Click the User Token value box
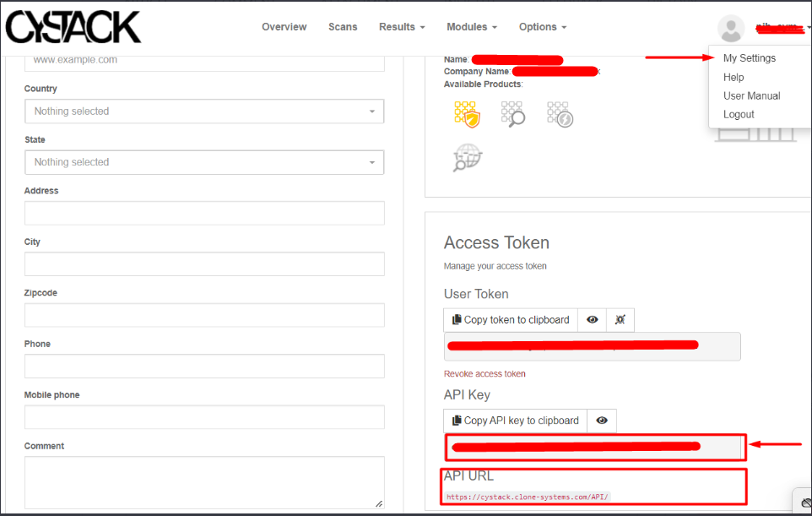812x516 pixels. coord(592,346)
